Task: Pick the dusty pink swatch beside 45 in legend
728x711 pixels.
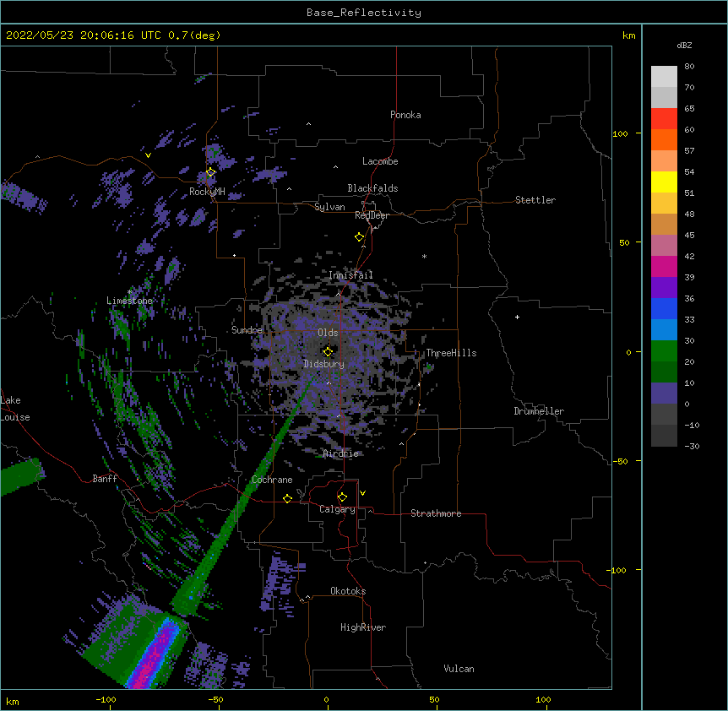Action: [x=664, y=245]
